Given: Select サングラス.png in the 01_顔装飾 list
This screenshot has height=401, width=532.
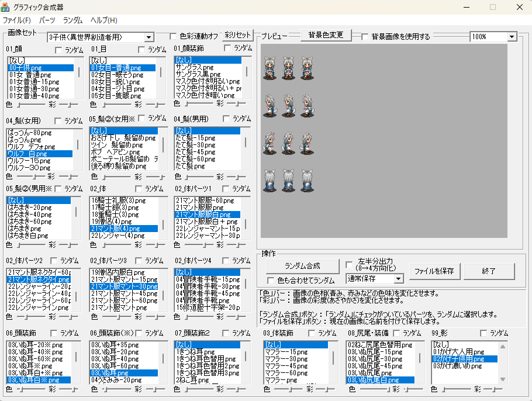Looking at the screenshot, I should (196, 67).
